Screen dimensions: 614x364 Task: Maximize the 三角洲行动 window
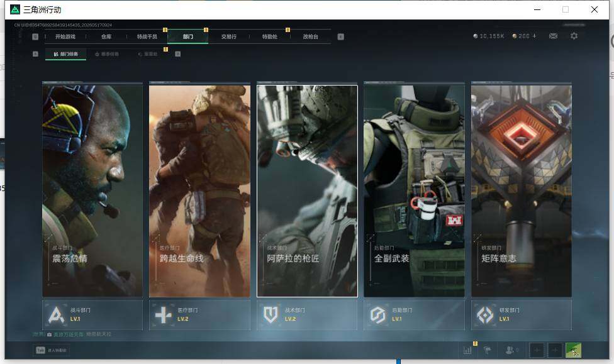point(566,9)
